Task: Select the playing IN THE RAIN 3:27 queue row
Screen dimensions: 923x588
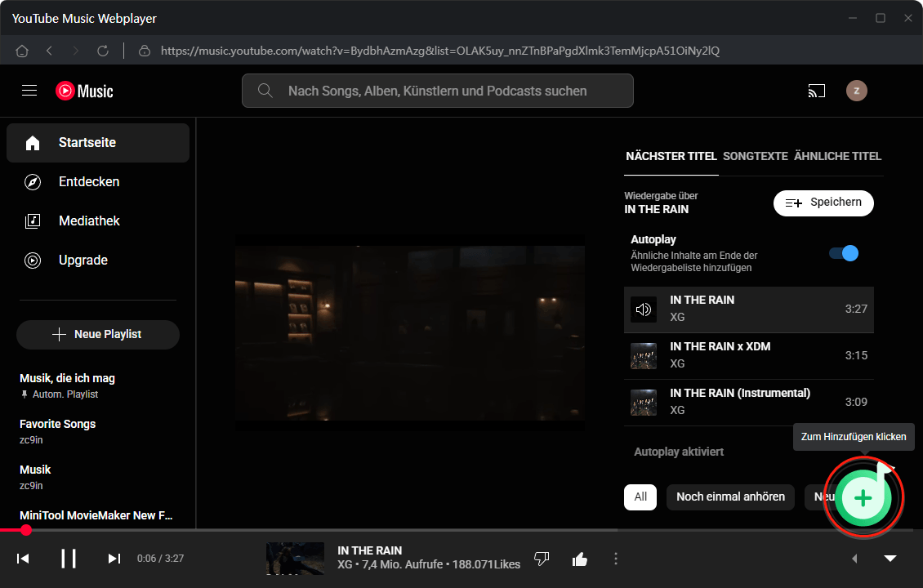Action: 749,309
